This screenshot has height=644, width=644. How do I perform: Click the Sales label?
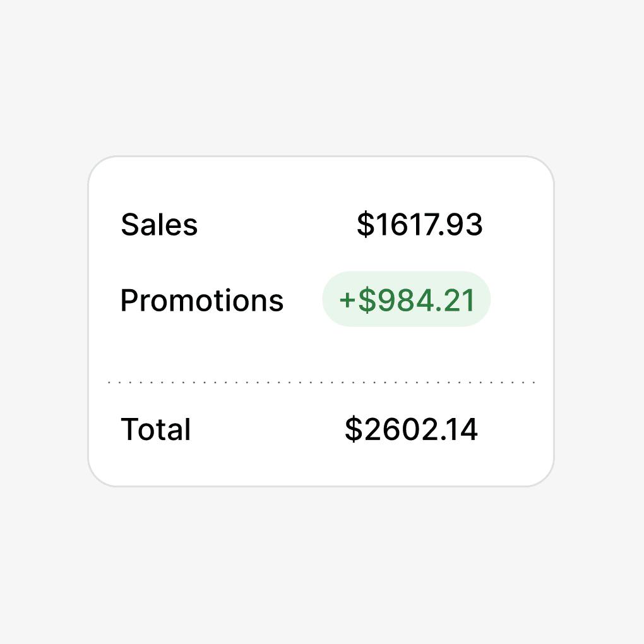tap(159, 225)
